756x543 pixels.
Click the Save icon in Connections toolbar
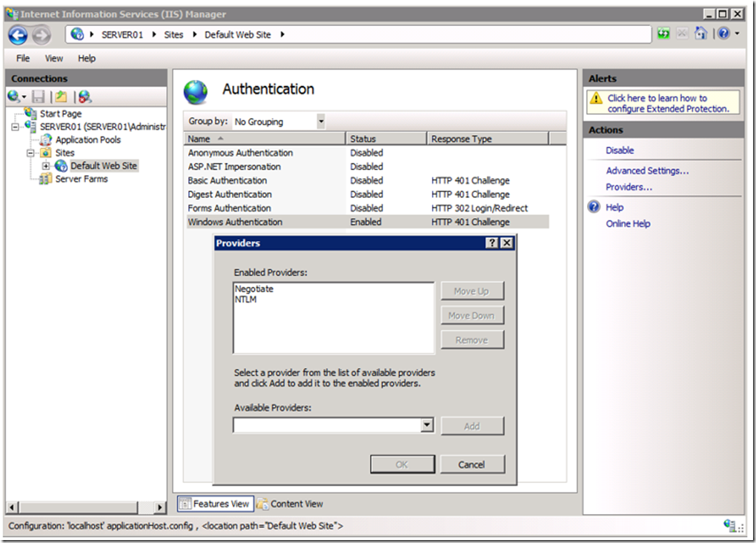coord(38,96)
